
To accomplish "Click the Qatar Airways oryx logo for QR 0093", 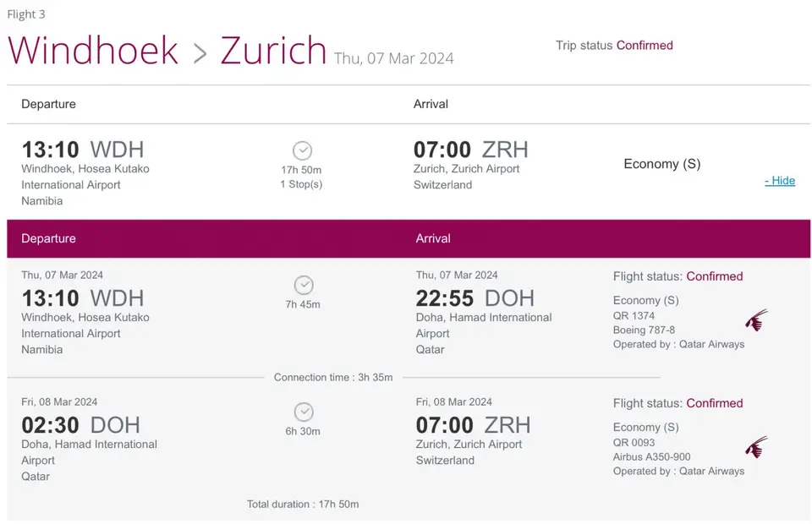I will click(756, 447).
